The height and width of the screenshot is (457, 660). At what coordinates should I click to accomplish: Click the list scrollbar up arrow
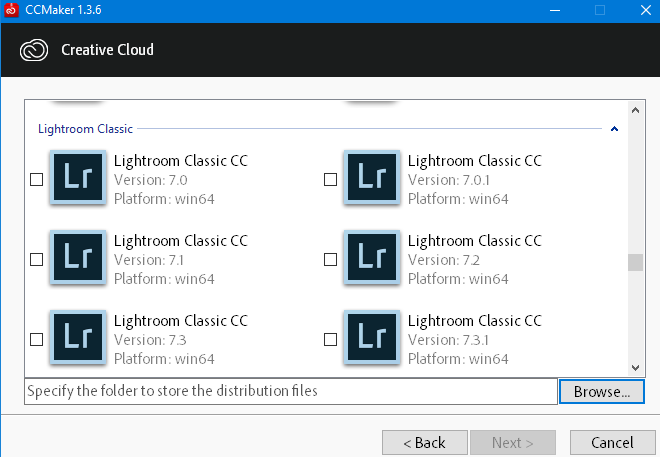coord(636,110)
